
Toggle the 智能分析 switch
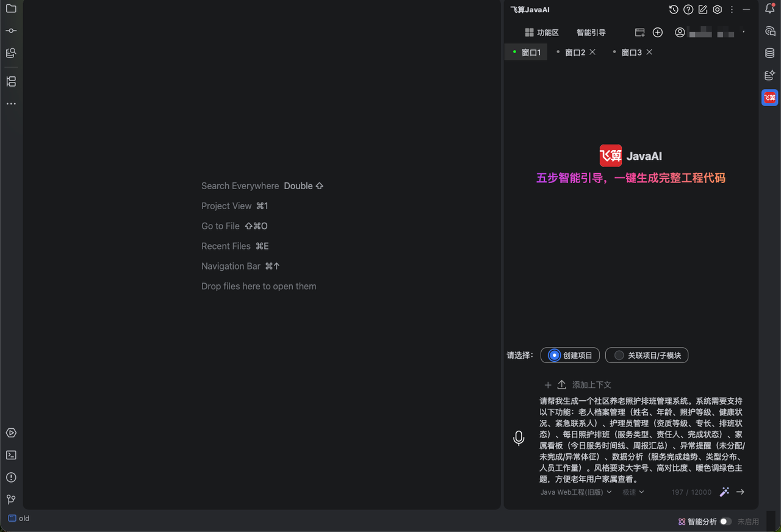point(725,522)
